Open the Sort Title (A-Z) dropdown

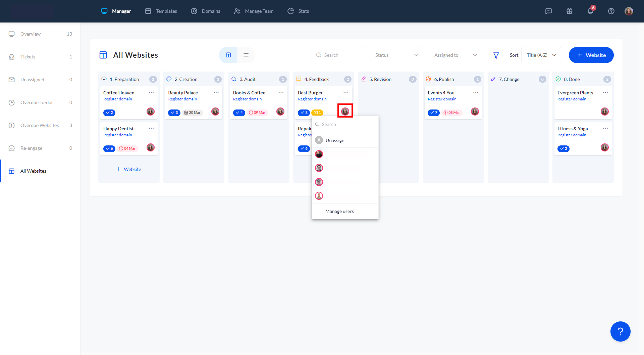tap(541, 55)
